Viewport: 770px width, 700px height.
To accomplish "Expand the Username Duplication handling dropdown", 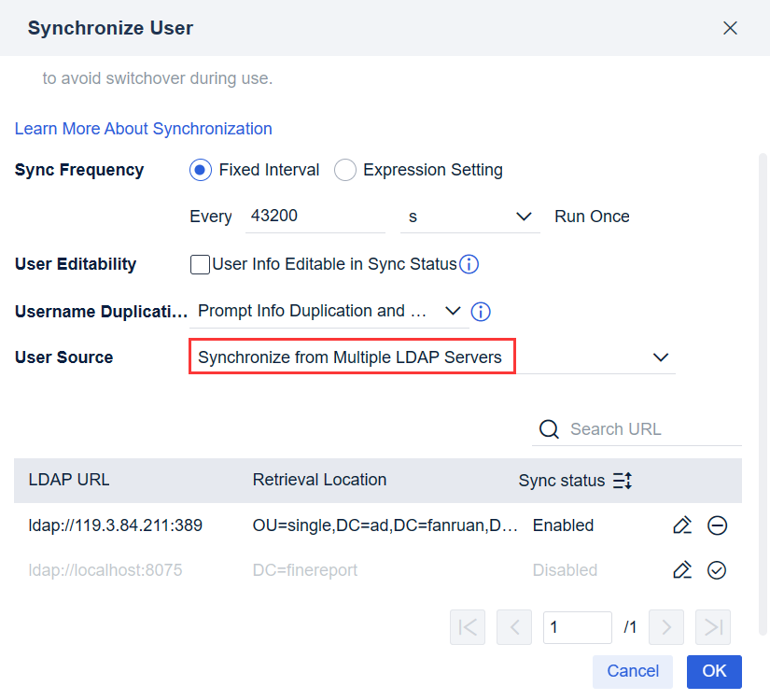I will (x=454, y=311).
